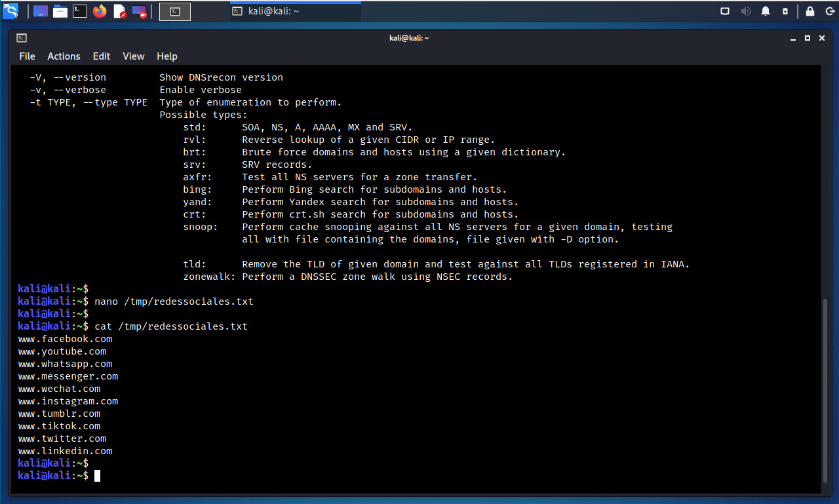
Task: Click the terminal vertical scrollbar
Action: point(825,390)
